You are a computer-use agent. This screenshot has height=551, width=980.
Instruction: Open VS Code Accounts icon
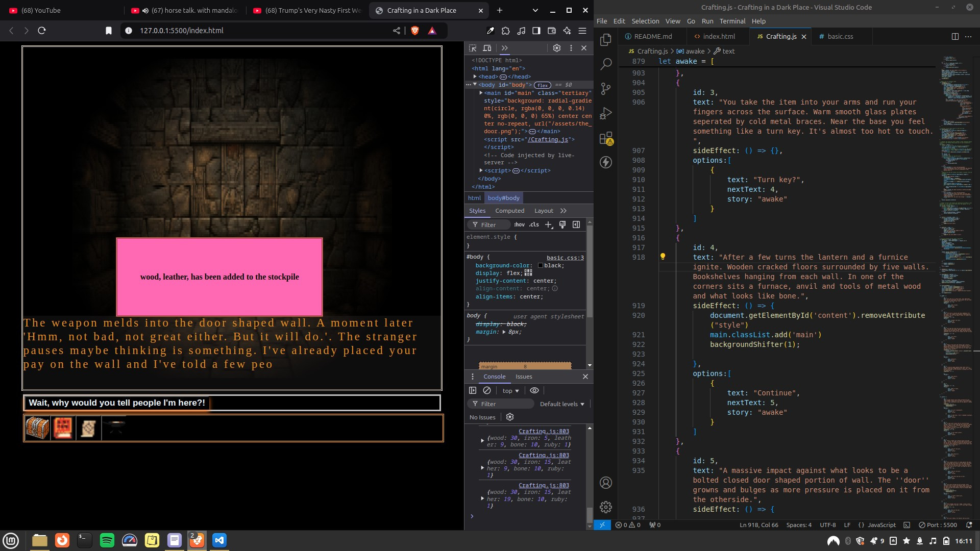pos(606,483)
